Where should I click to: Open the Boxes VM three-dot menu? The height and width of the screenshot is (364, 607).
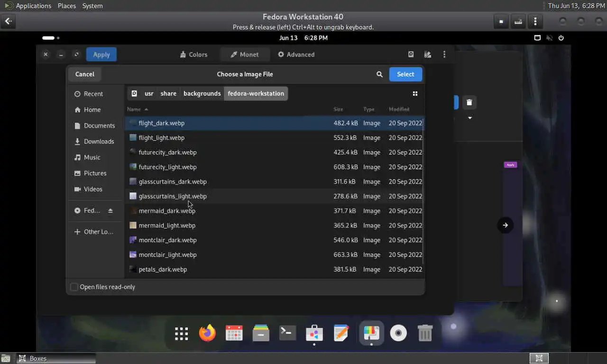pyautogui.click(x=535, y=21)
